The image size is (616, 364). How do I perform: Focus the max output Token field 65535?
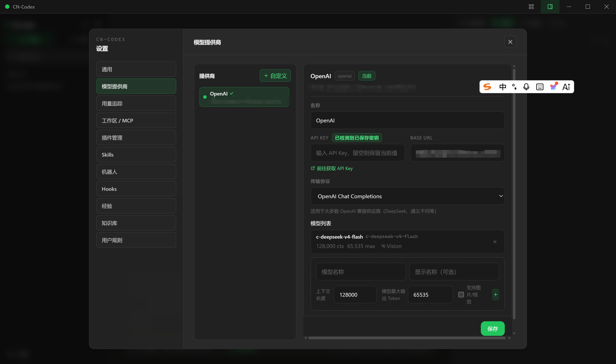pyautogui.click(x=430, y=295)
